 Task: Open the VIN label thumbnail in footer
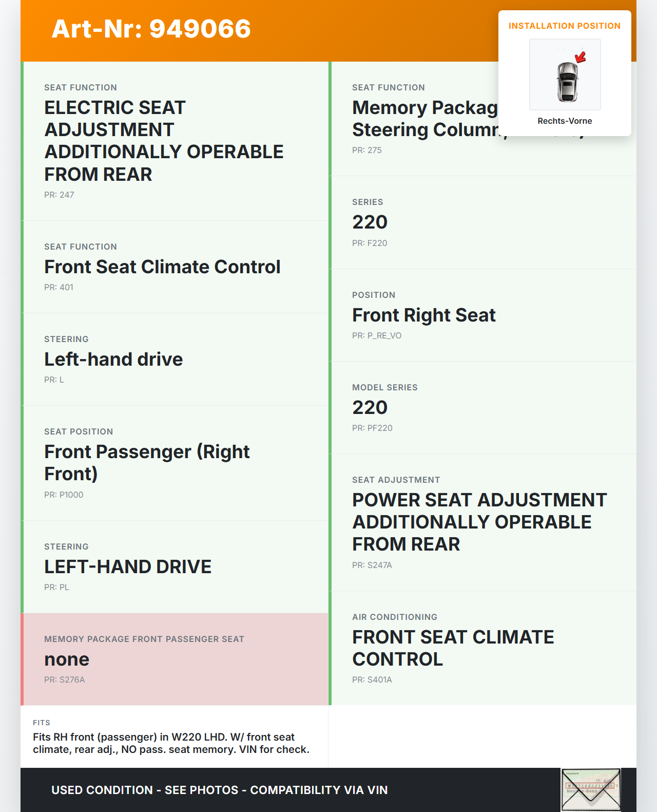pyautogui.click(x=591, y=789)
